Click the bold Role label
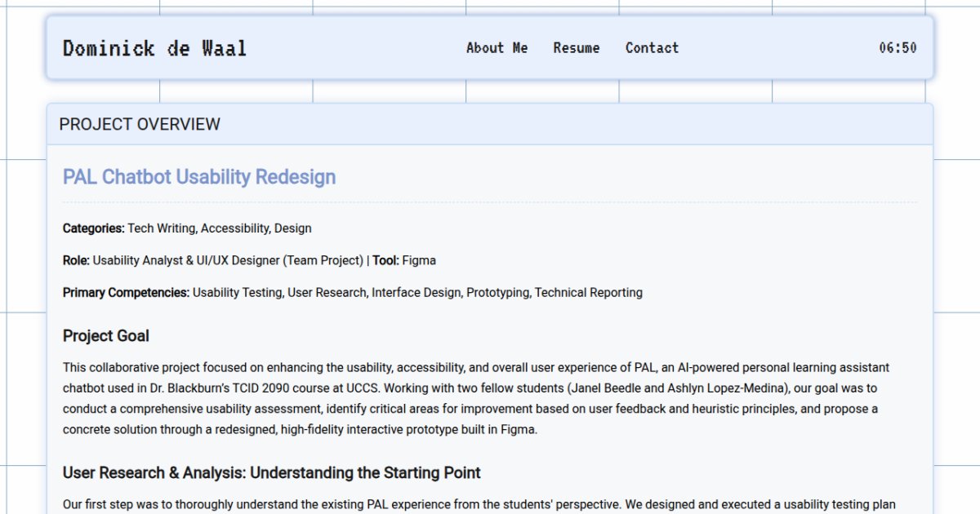Image resolution: width=980 pixels, height=514 pixels. pyautogui.click(x=76, y=260)
